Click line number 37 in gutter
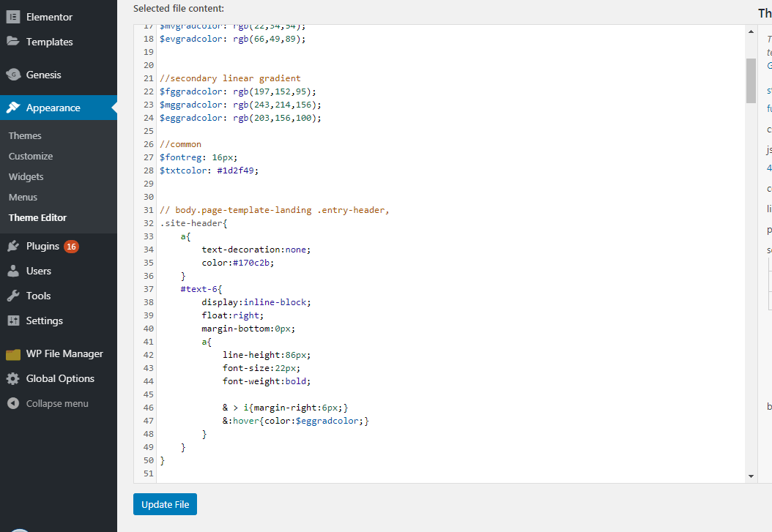 pos(148,289)
